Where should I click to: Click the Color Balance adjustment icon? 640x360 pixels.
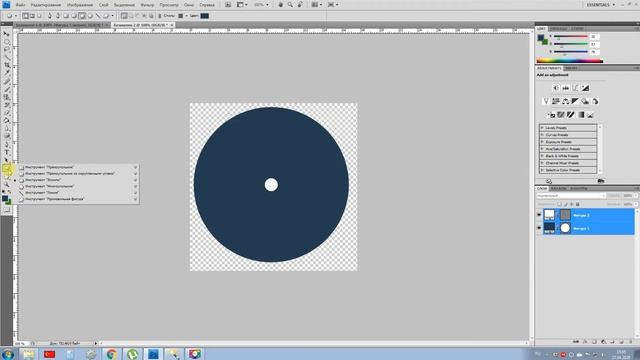coord(566,101)
